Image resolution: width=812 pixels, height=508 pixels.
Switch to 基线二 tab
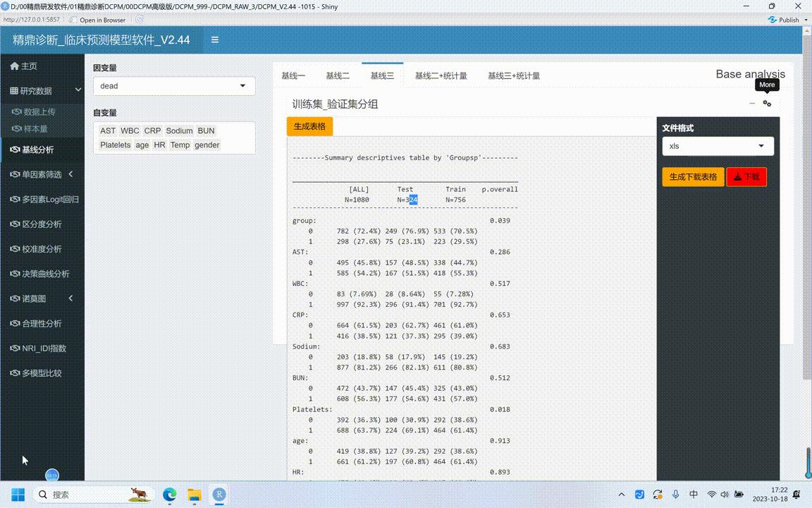coord(338,75)
